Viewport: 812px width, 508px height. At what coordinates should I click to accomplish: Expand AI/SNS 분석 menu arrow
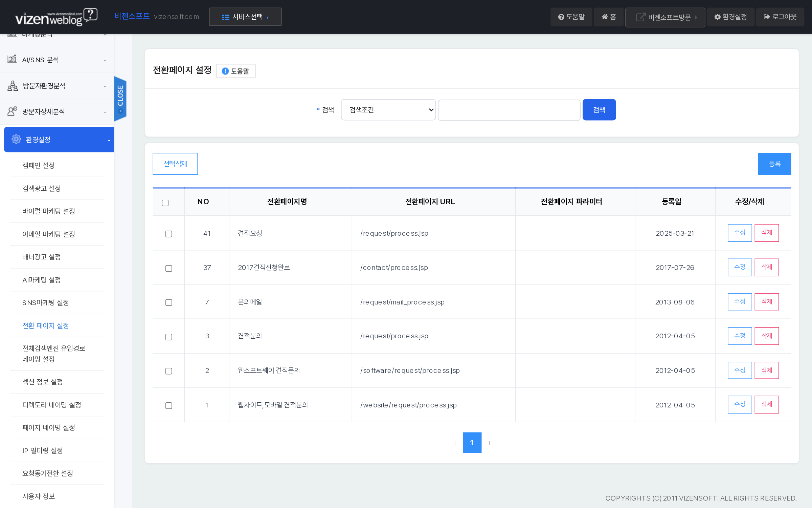point(105,61)
